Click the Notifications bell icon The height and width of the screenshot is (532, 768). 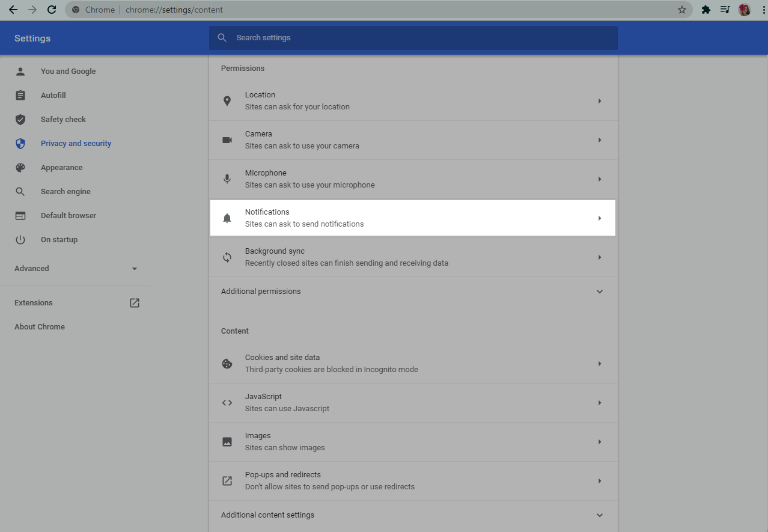[x=227, y=218]
